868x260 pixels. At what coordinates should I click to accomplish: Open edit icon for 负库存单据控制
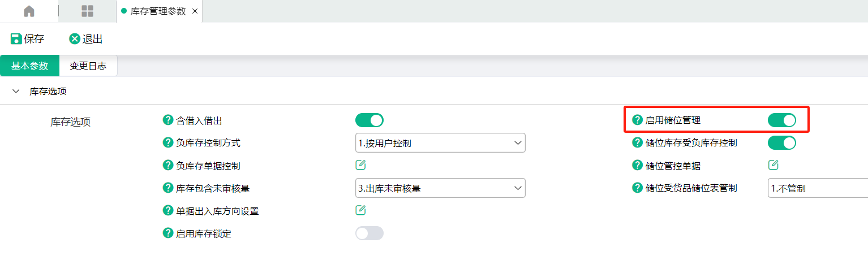coord(360,165)
